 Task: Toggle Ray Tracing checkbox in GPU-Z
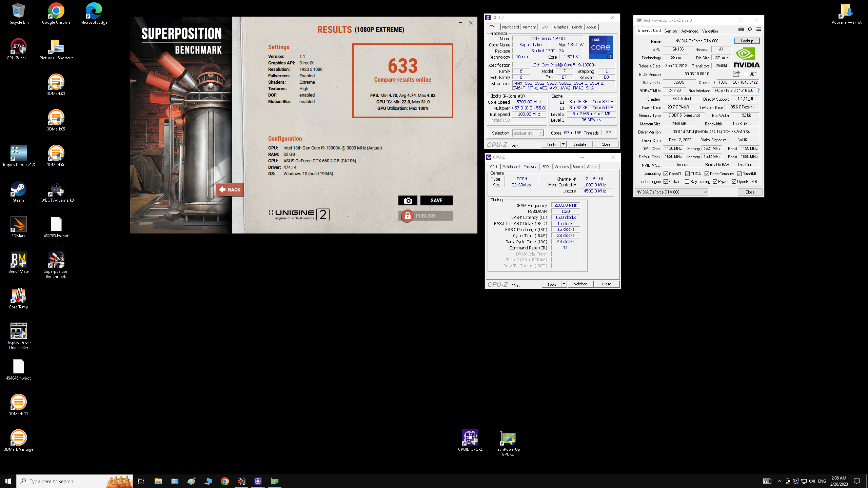(x=687, y=182)
